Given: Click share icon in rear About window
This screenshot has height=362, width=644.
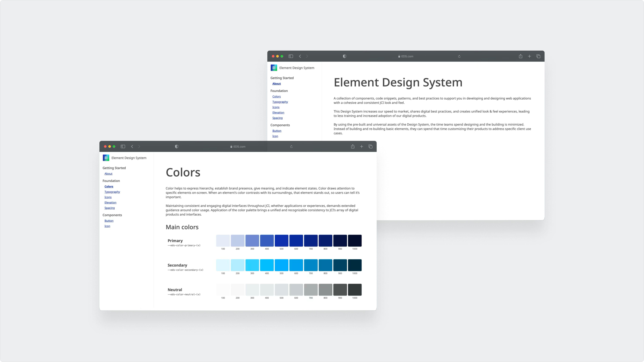Looking at the screenshot, I should [521, 56].
